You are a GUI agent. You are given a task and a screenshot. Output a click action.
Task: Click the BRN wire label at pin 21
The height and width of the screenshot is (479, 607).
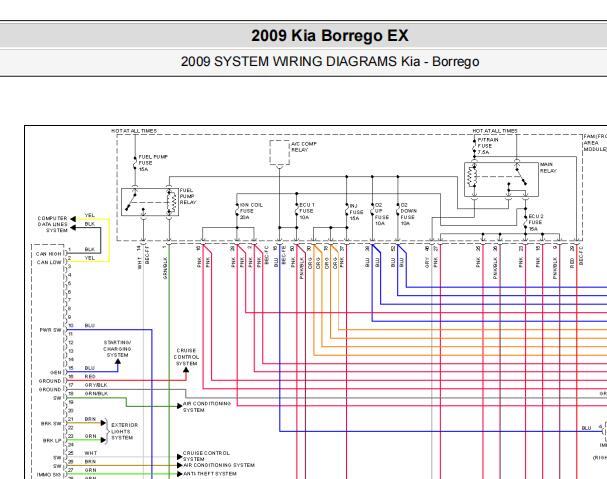(90, 419)
